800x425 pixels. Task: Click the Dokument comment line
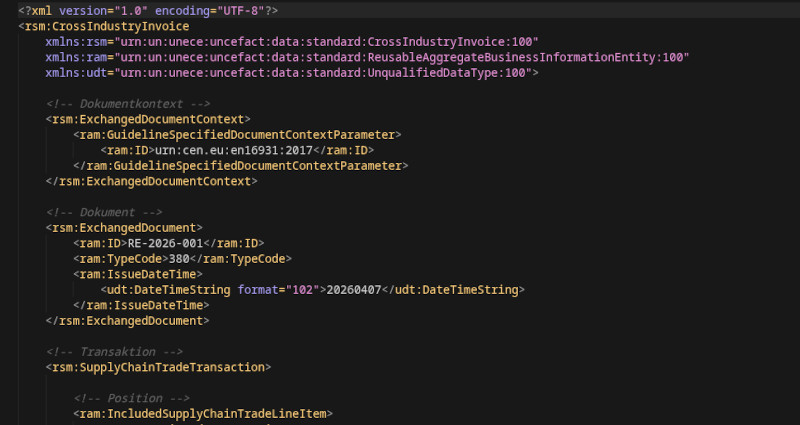pyautogui.click(x=103, y=212)
